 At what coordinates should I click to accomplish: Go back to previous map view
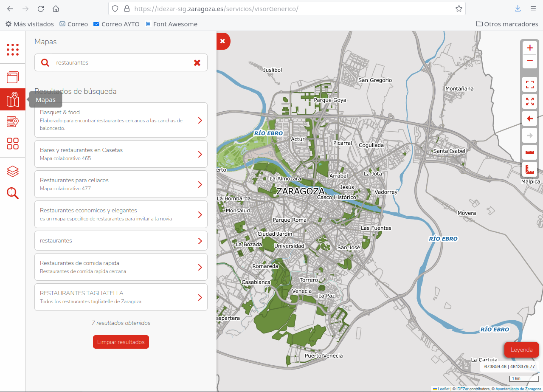point(529,118)
